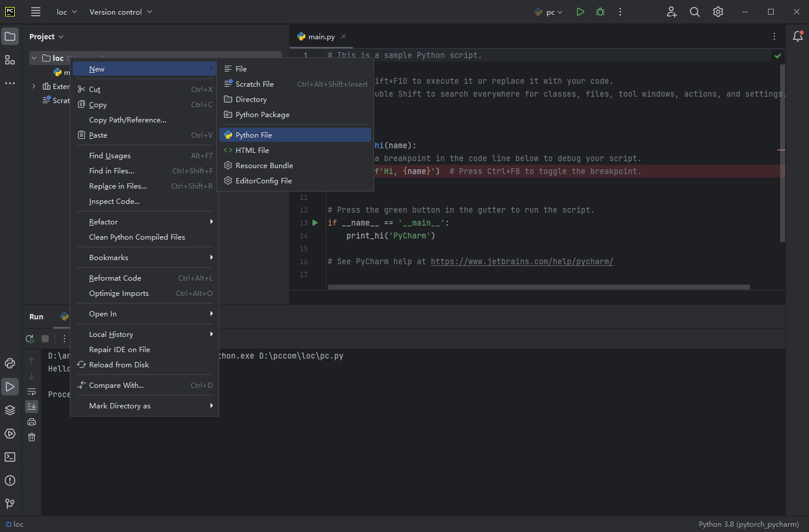Create a new Python Package
Viewport: 809px width, 532px height.
tap(295, 115)
